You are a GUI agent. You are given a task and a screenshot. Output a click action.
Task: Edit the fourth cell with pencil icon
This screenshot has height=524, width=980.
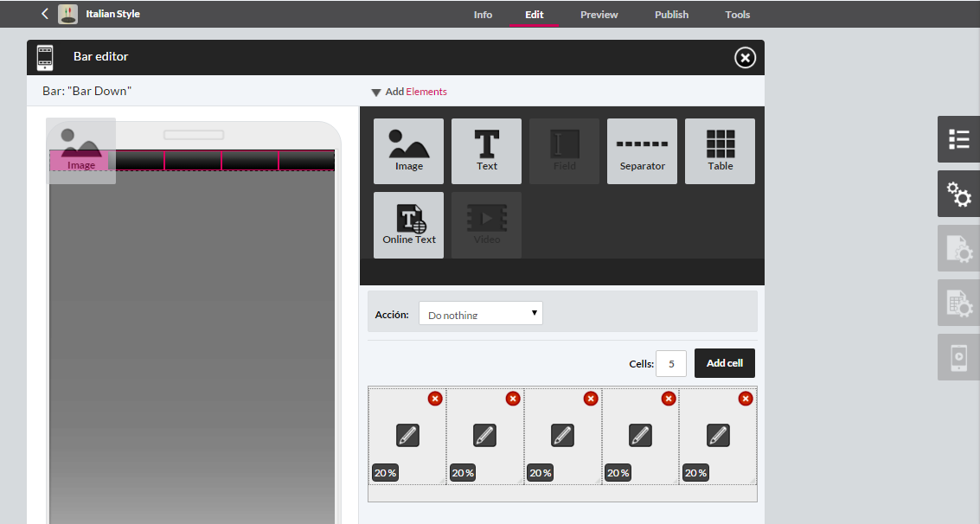(x=640, y=435)
